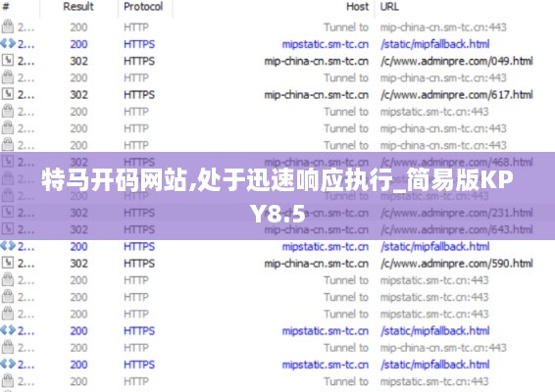This screenshot has height=392, width=555.
Task: Select the /c/www.adminpre.com/468.html session row
Action: pyautogui.click(x=277, y=162)
